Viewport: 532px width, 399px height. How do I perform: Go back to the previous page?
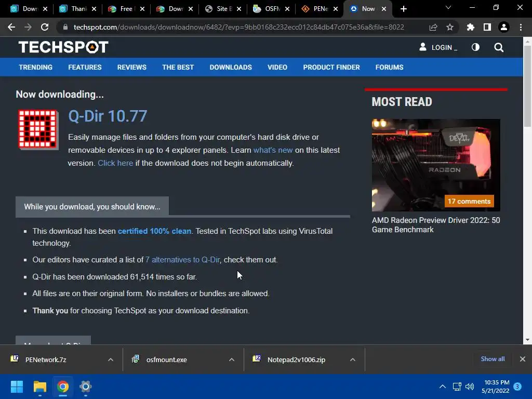(11, 27)
